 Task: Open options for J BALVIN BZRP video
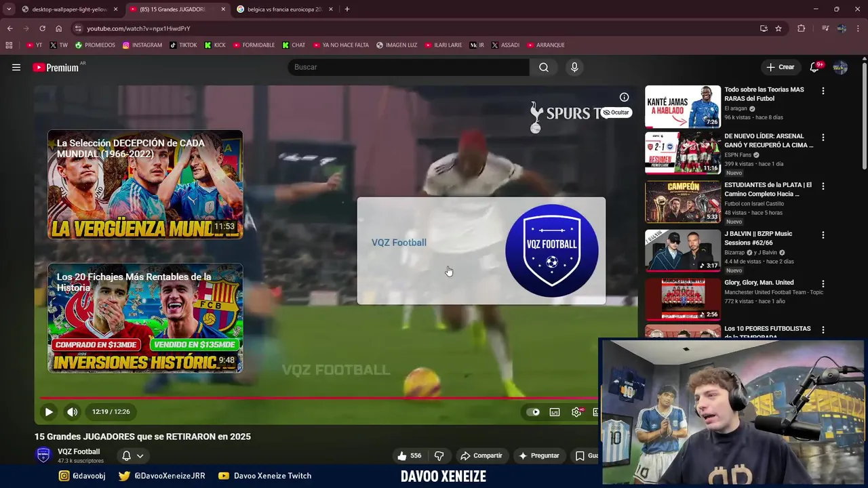click(823, 235)
